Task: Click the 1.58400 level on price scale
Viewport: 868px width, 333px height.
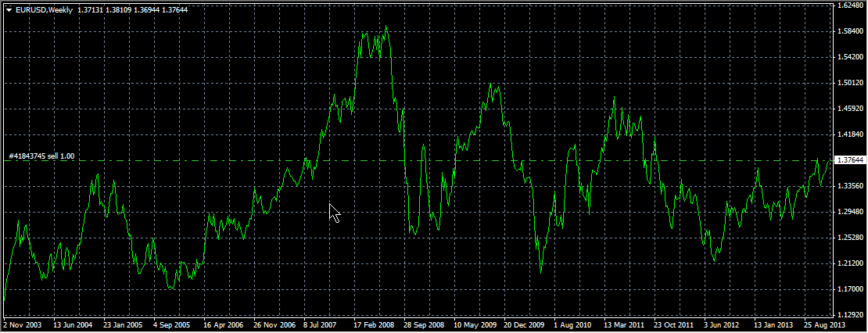Action: point(848,31)
